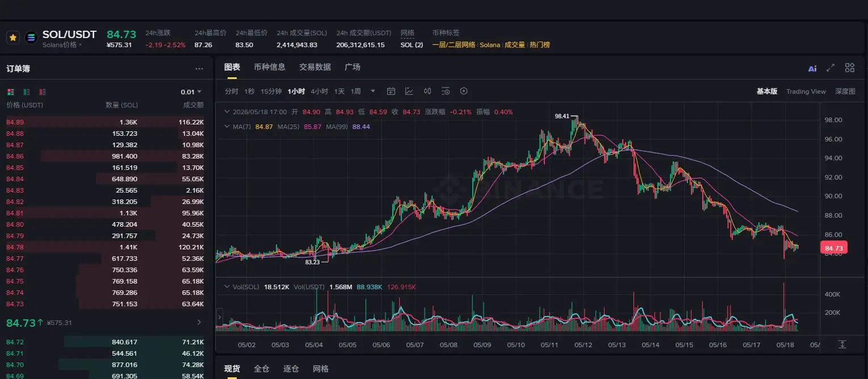Switch to the 图表 tab
The image size is (868, 379).
pos(232,67)
